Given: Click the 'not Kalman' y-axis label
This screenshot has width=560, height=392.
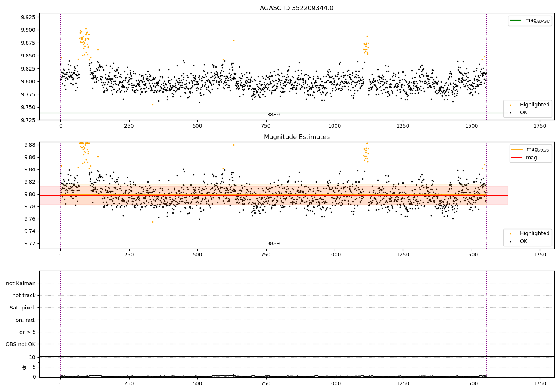Looking at the screenshot, I should (21, 283).
